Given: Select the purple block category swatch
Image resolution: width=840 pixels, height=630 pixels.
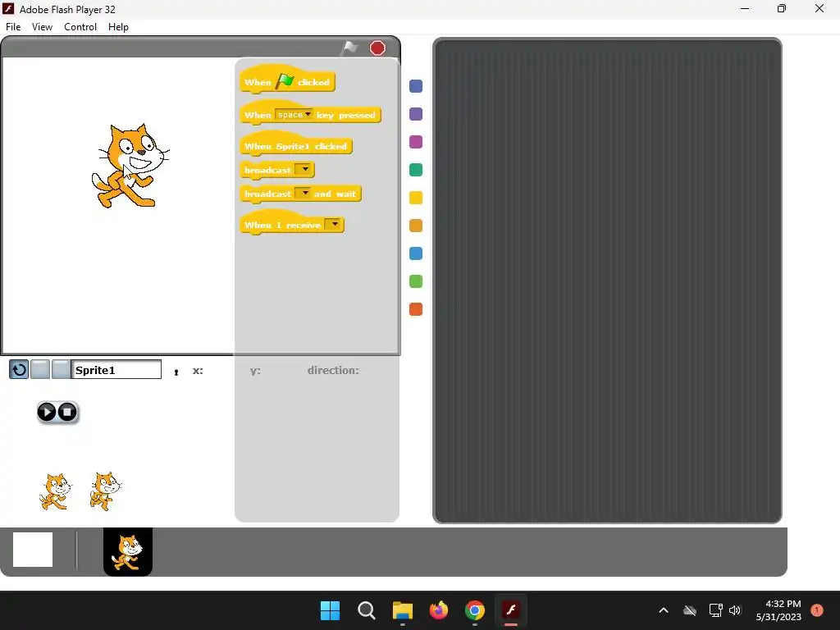Looking at the screenshot, I should 416,114.
